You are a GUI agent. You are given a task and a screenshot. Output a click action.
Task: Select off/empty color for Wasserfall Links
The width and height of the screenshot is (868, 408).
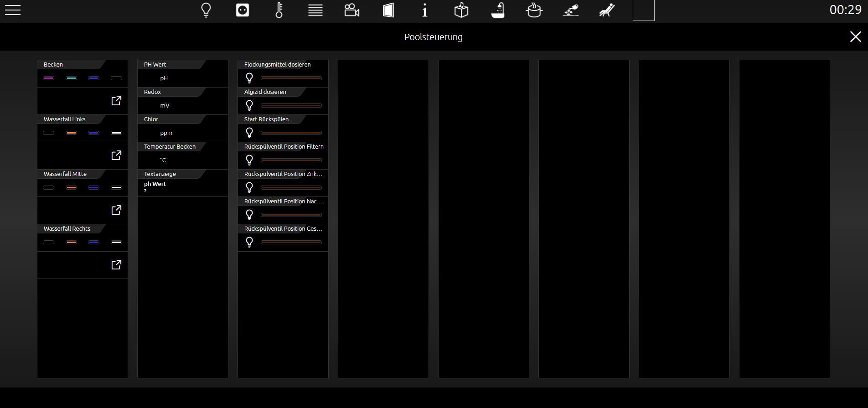48,133
